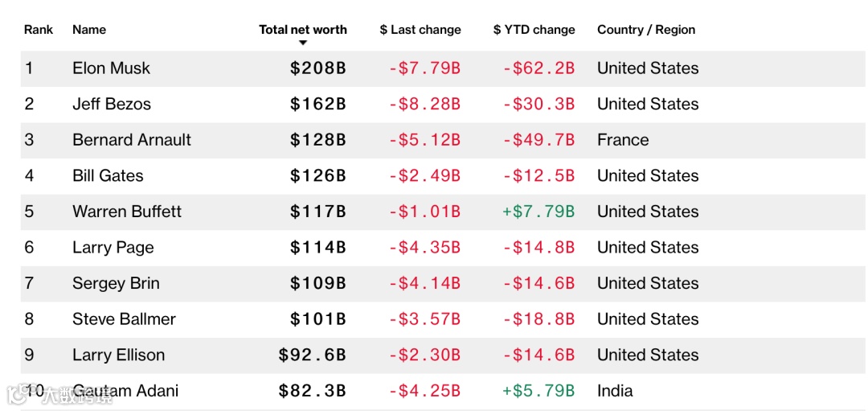Open Elon Musk's profile link
The width and height of the screenshot is (868, 411).
tap(111, 68)
